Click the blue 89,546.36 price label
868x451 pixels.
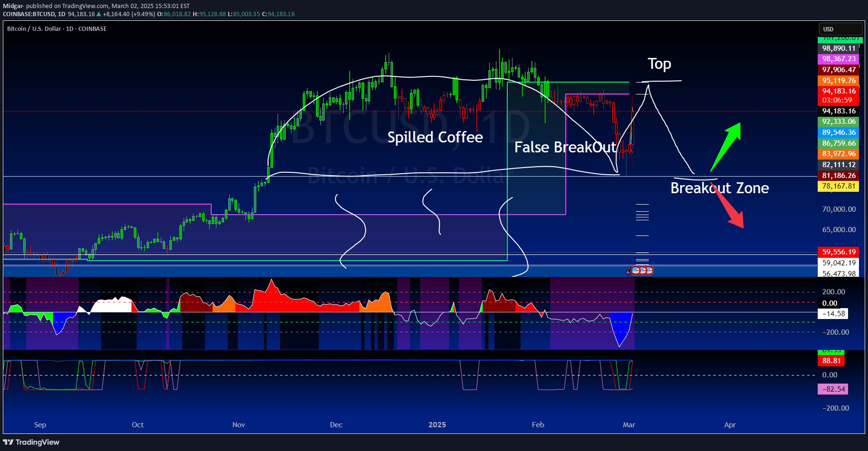point(839,132)
